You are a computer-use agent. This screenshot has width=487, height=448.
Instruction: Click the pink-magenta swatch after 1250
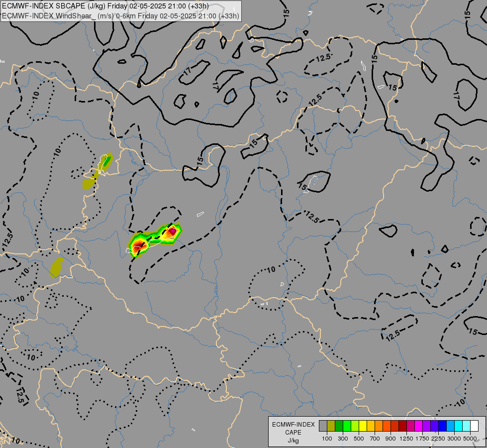point(410,426)
